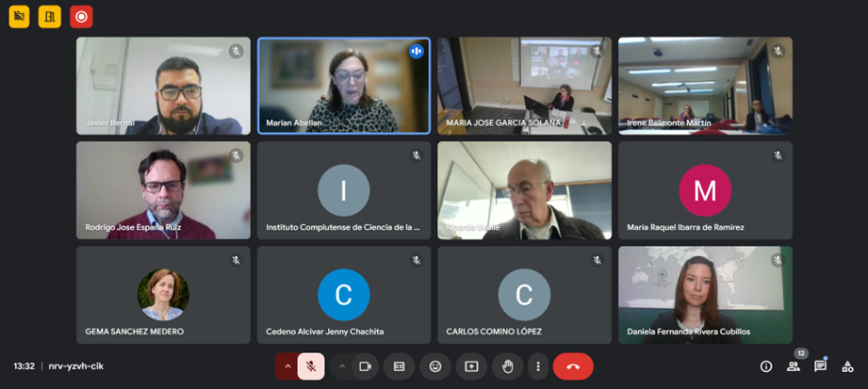Open meeting details info icon
868x389 pixels.
[766, 366]
